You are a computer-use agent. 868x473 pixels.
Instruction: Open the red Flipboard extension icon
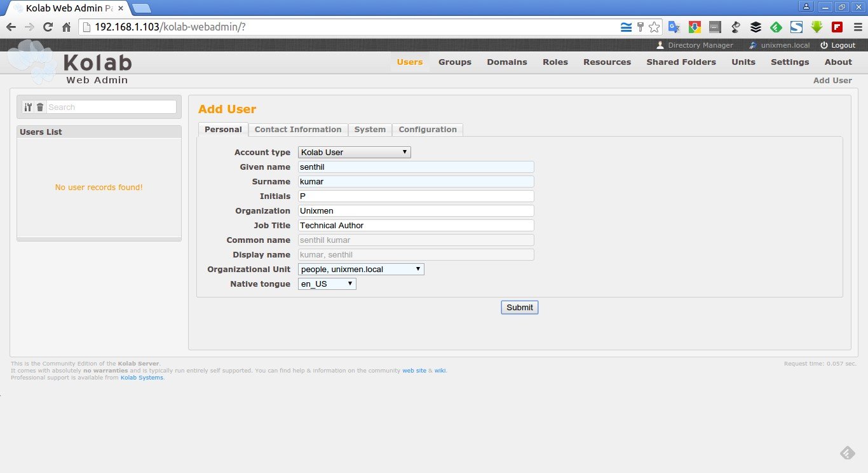coord(837,27)
